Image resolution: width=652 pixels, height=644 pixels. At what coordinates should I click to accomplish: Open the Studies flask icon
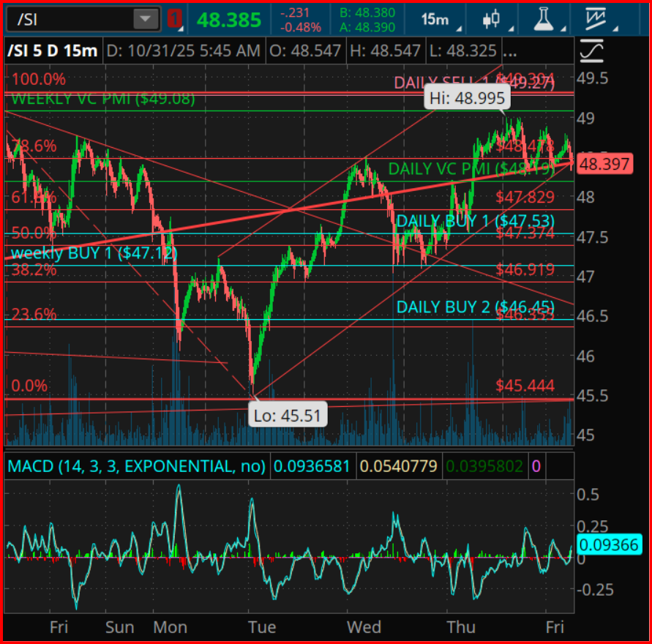click(x=543, y=20)
